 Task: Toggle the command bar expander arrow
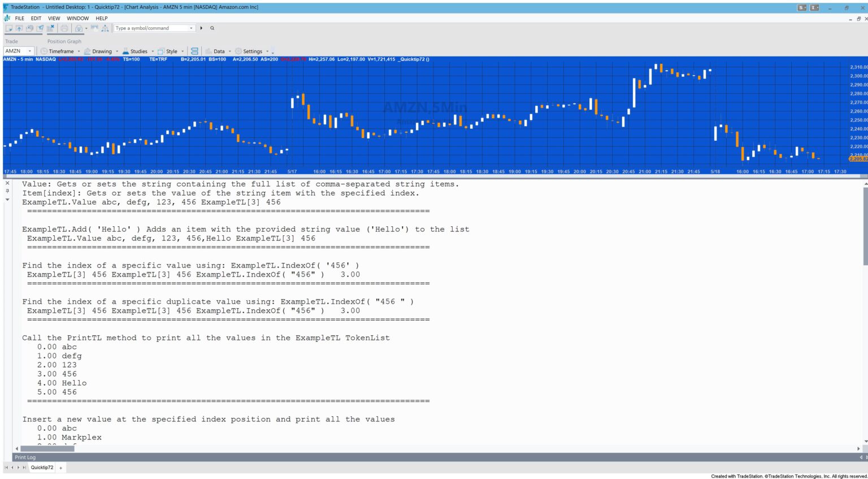point(202,28)
